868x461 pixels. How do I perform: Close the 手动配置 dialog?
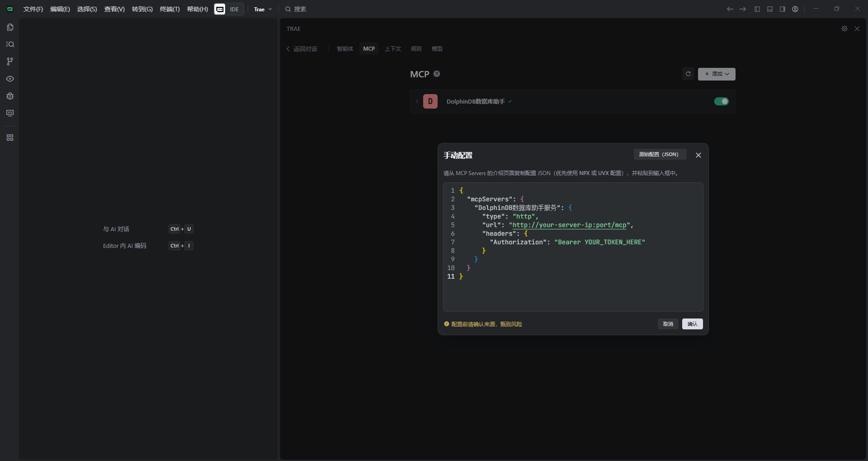[x=698, y=155]
